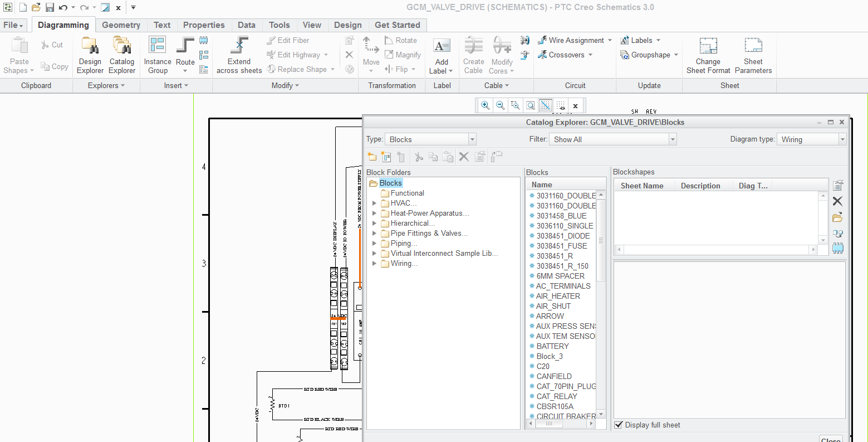The height and width of the screenshot is (442, 868).
Task: Switch to the Geometry tab
Action: (x=121, y=25)
